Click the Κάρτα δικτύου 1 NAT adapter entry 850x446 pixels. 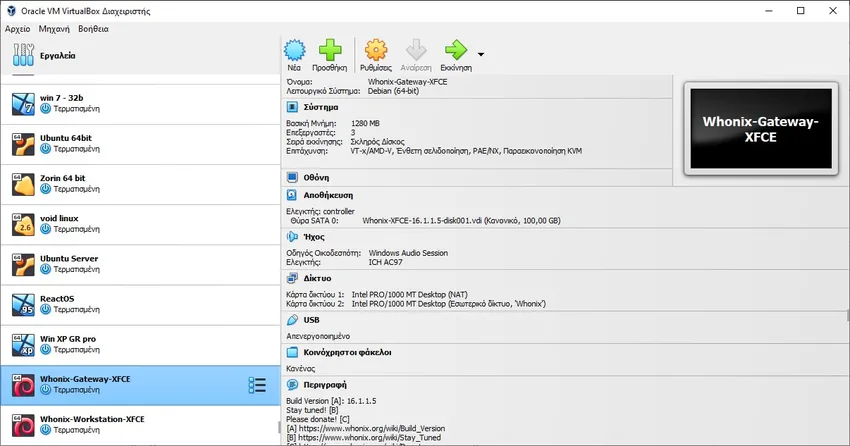[x=377, y=295]
